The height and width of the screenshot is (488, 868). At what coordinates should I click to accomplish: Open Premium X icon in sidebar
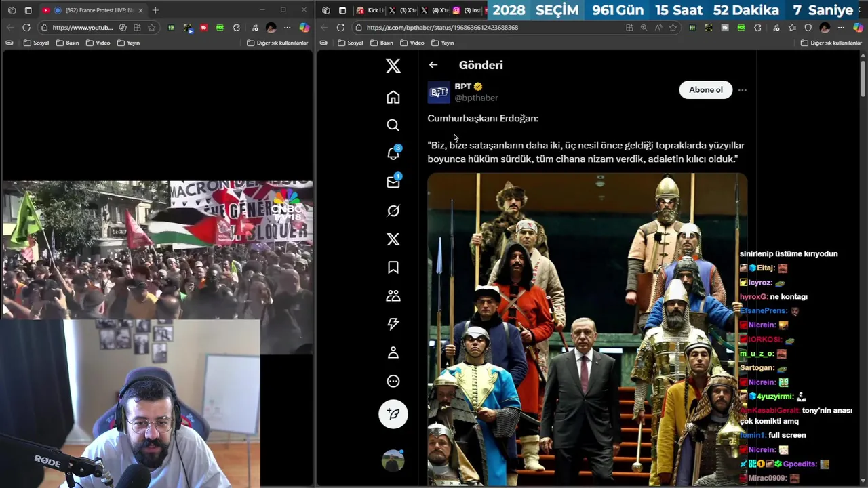click(393, 239)
